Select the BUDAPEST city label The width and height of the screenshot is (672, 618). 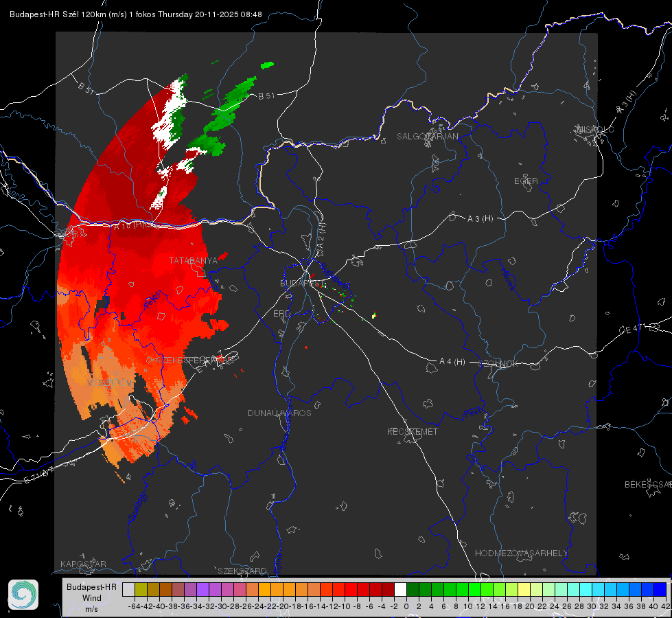click(303, 283)
